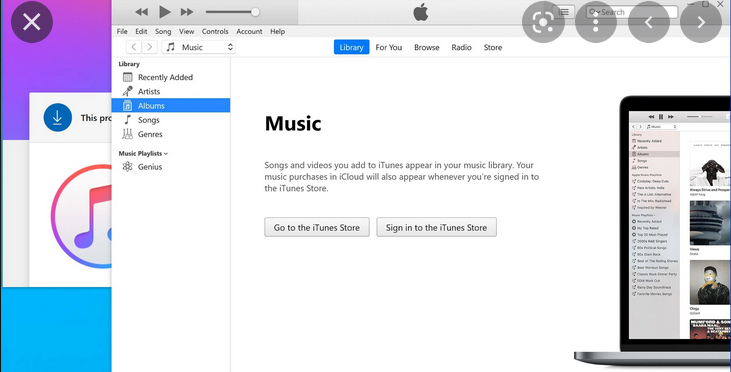Start playback with the Play button
This screenshot has width=731, height=372.
(165, 12)
